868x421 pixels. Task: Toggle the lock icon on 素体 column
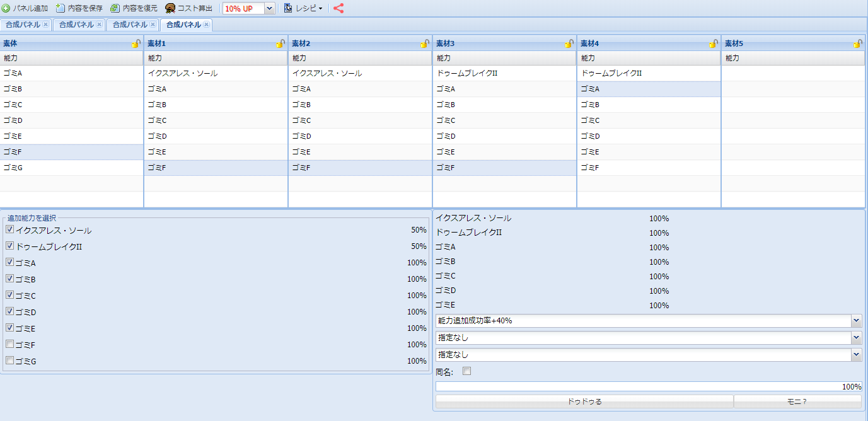136,43
